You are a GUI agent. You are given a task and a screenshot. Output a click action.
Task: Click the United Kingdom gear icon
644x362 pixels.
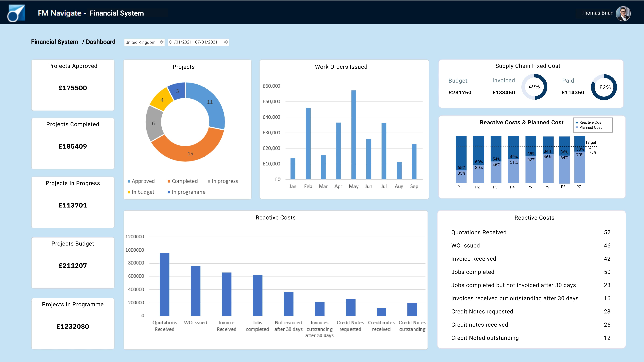click(x=162, y=42)
